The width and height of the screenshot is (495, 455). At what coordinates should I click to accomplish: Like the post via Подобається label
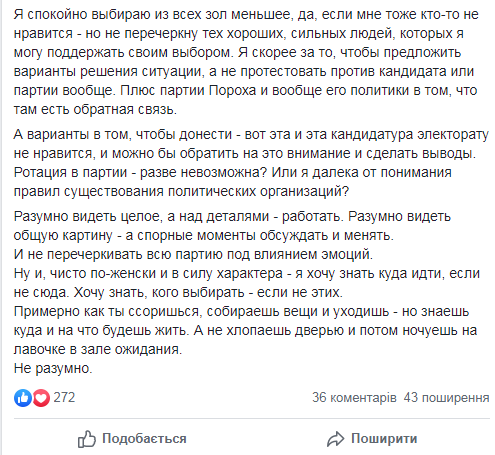(x=144, y=439)
